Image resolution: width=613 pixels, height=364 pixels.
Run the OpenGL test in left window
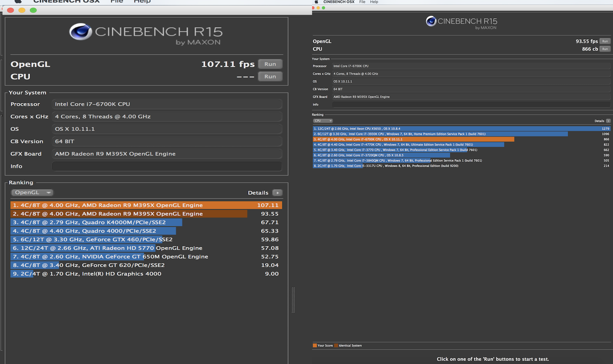270,64
